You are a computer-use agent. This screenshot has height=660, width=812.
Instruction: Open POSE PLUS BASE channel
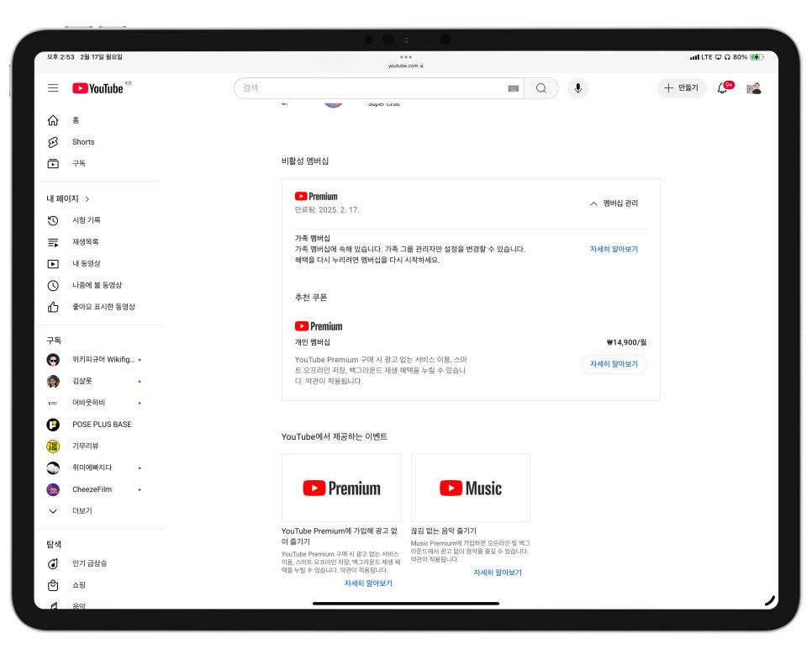(x=102, y=425)
